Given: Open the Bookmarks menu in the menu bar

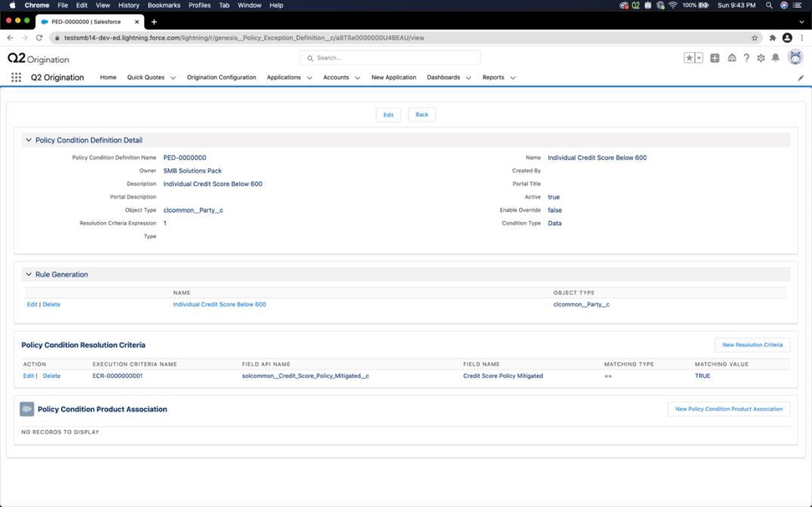Looking at the screenshot, I should coord(164,5).
